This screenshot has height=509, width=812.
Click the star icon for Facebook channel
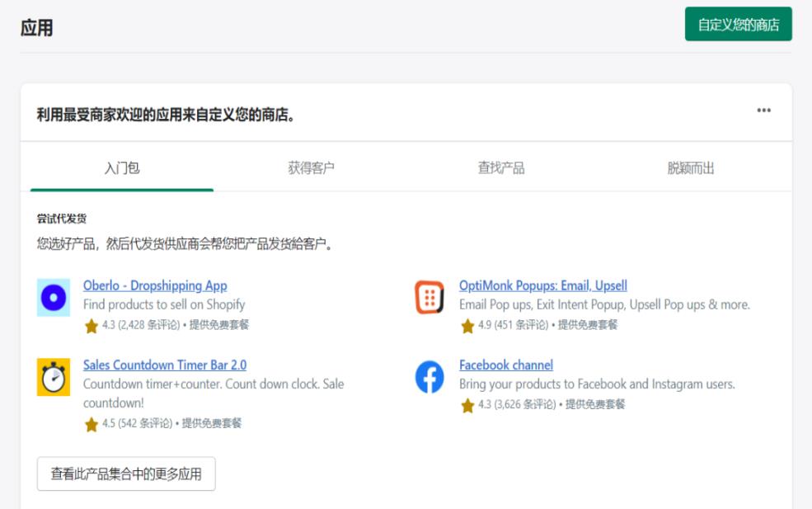tap(467, 405)
